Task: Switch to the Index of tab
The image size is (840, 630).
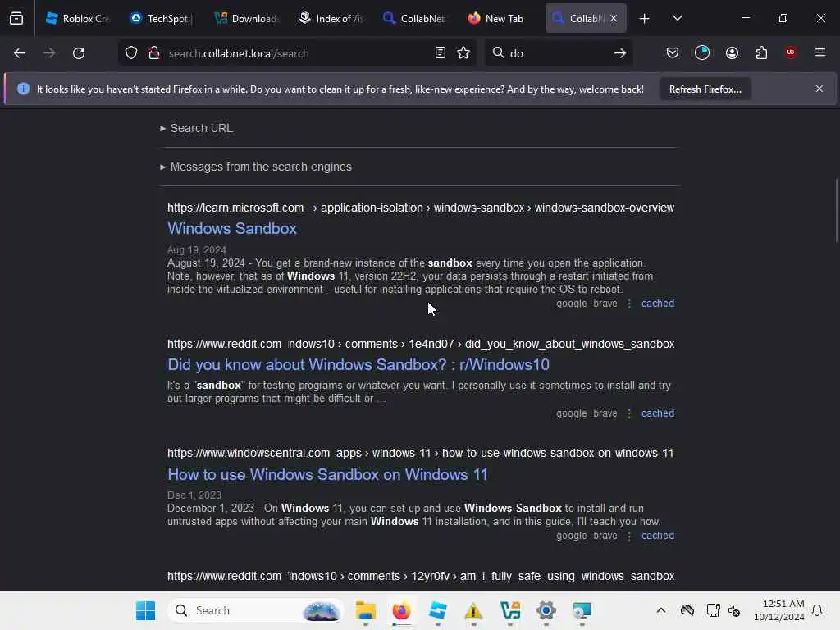Action: coord(331,18)
